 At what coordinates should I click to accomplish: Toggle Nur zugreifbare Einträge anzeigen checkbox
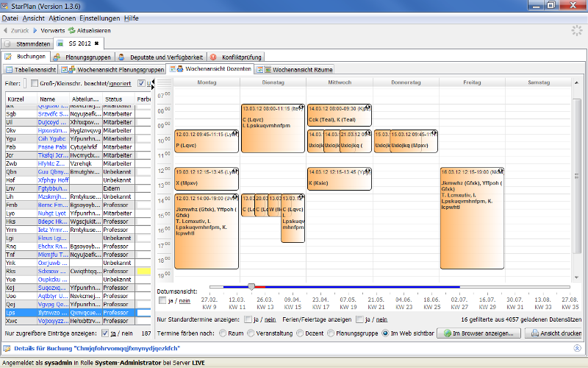tap(105, 333)
